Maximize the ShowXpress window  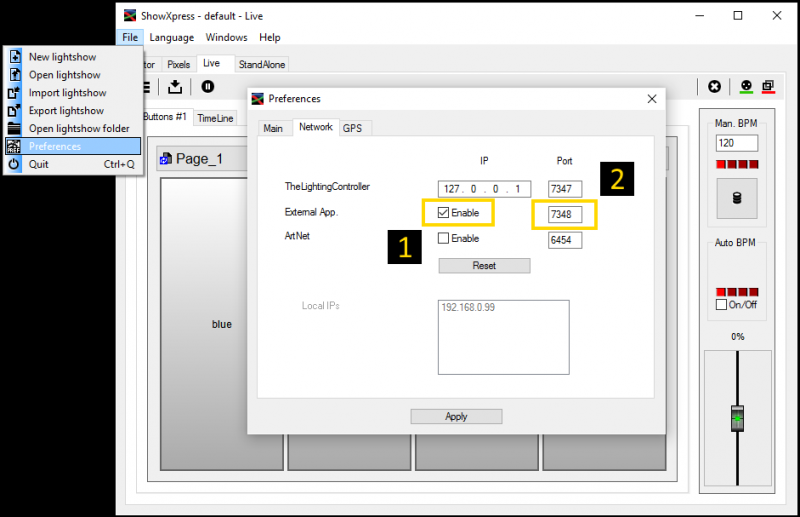(738, 16)
